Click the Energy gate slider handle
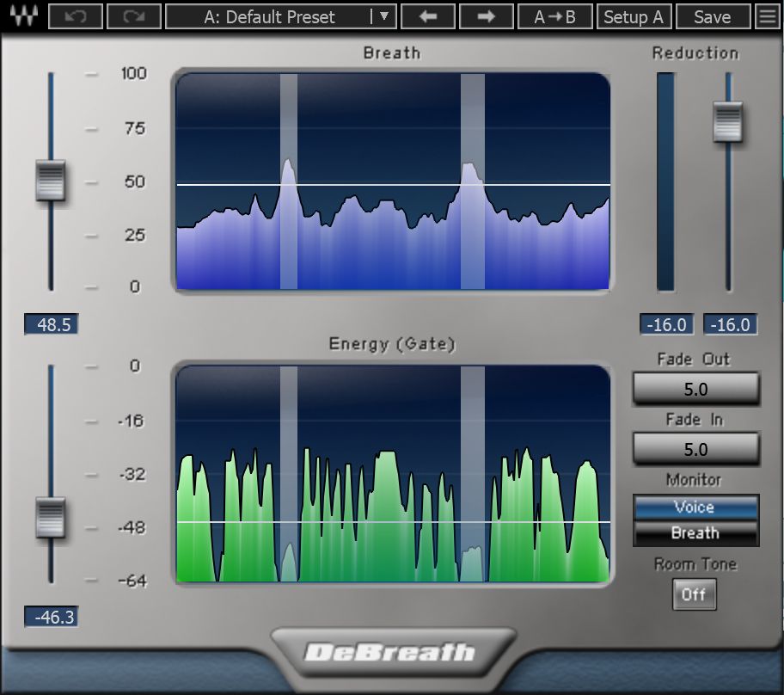 click(x=51, y=517)
